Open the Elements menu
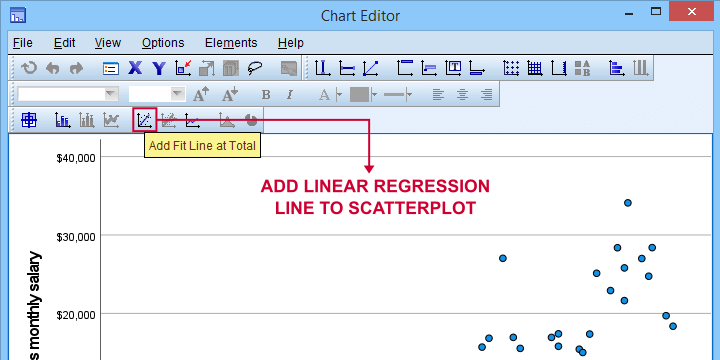Image resolution: width=720 pixels, height=360 pixels. [x=231, y=43]
